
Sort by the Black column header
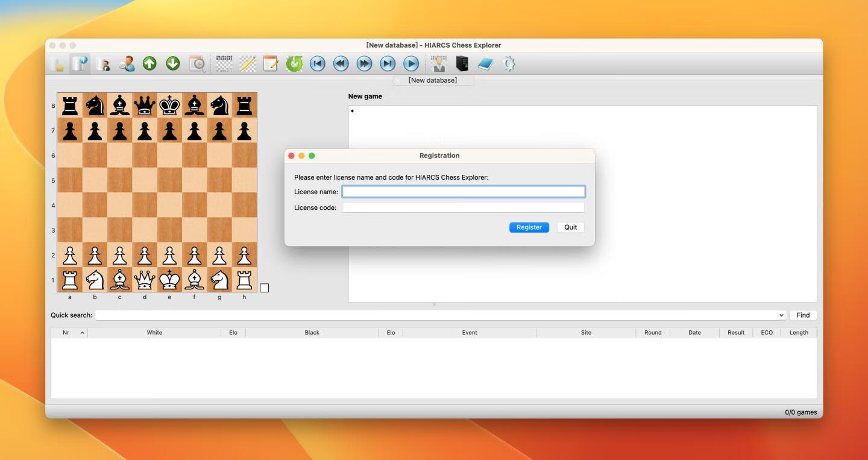coord(312,333)
